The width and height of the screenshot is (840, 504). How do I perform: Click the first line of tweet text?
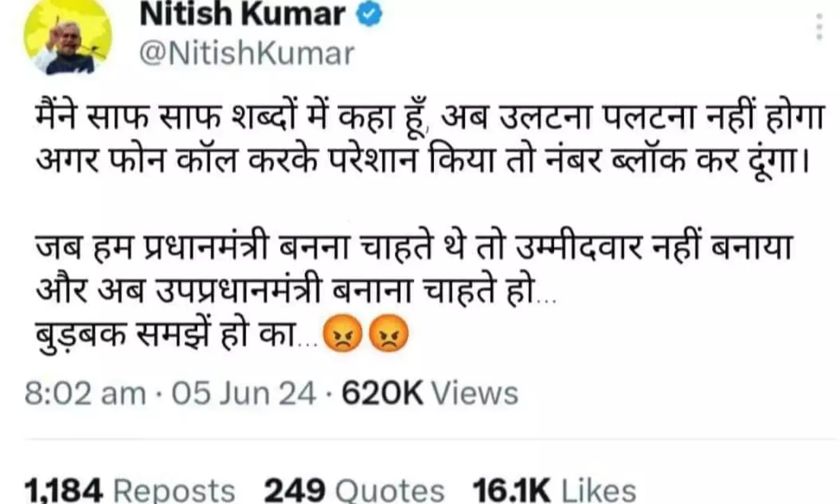(430, 118)
